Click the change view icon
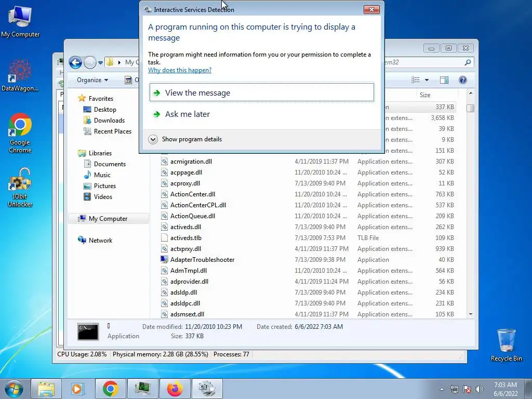 416,80
